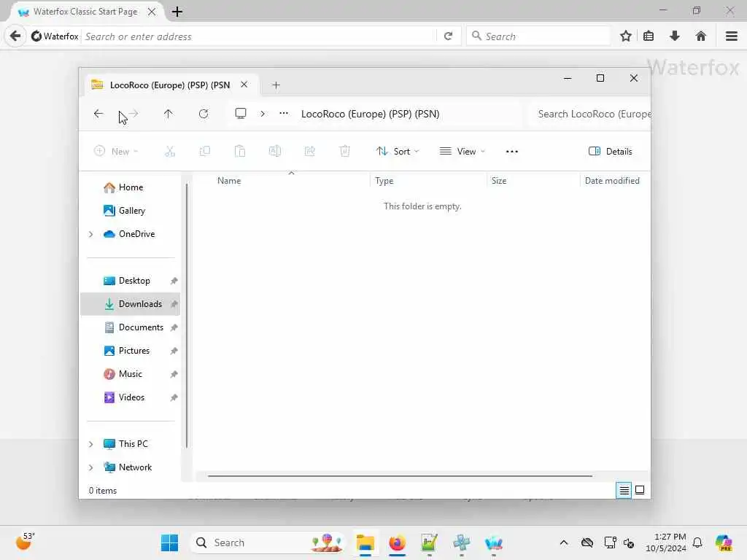Expand the Network tree node
This screenshot has height=560, width=747.
[x=91, y=467]
